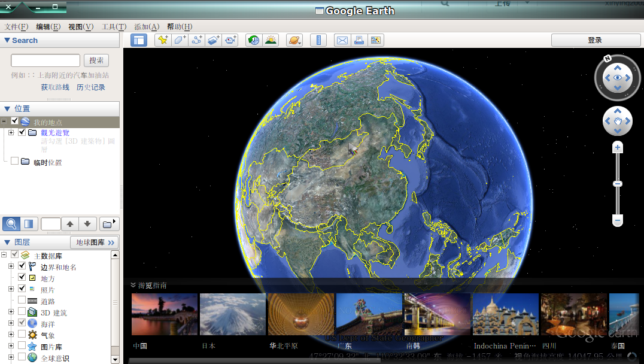Open the 工具(T) menu
644x364 pixels.
114,27
